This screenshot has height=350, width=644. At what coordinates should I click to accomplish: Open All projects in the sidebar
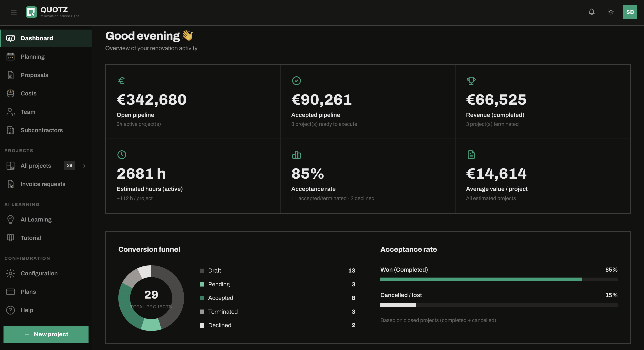coord(46,166)
